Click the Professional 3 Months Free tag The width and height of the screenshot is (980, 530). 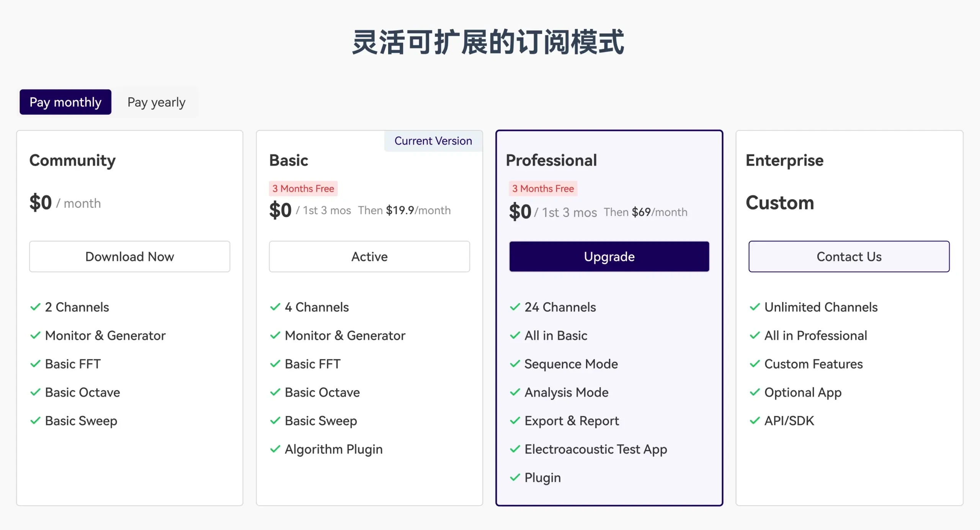(543, 189)
